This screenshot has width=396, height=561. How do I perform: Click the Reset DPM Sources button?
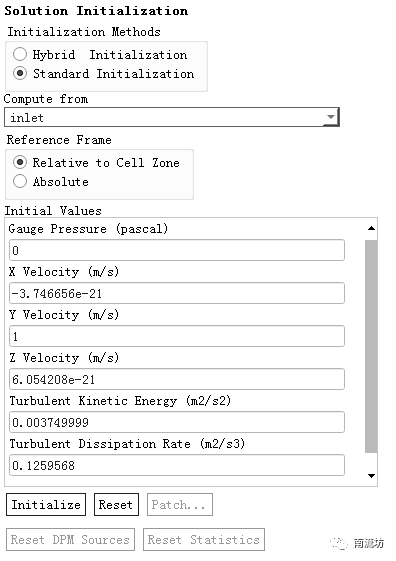pyautogui.click(x=70, y=540)
